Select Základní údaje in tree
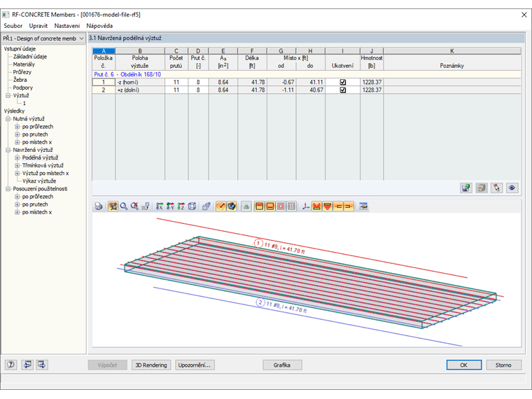This screenshot has width=532, height=399. pyautogui.click(x=30, y=57)
